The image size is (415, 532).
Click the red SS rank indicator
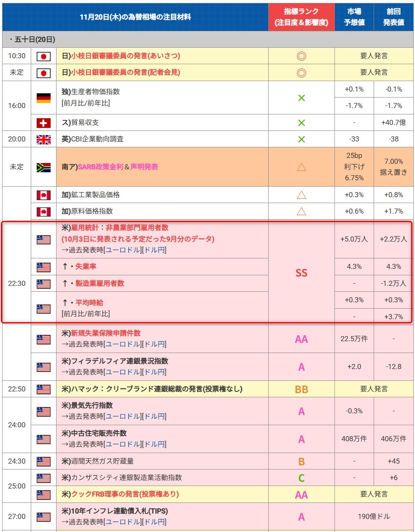(301, 273)
